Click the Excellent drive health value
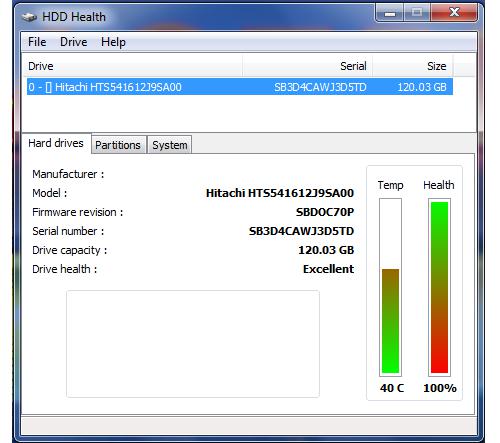Screen dimensions: 500x443 [x=328, y=269]
